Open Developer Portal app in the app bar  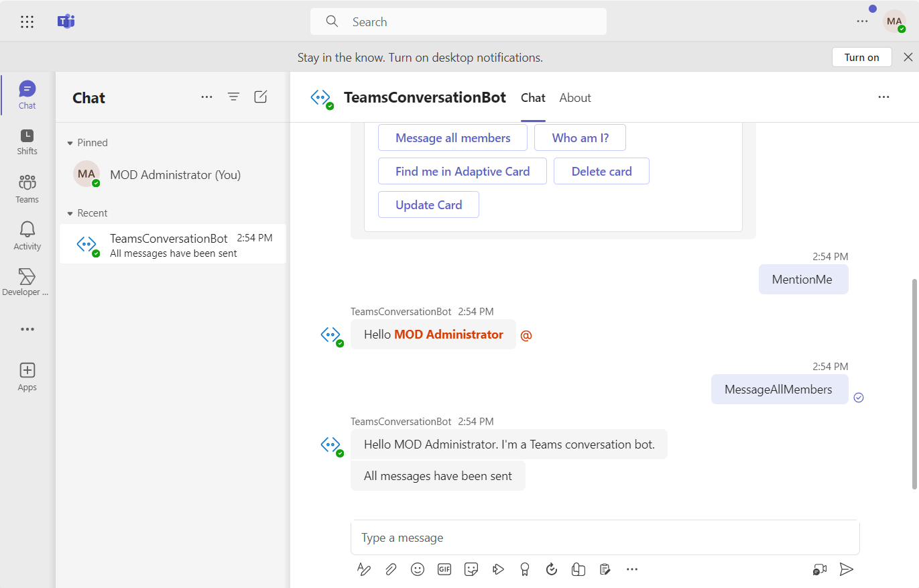27,282
